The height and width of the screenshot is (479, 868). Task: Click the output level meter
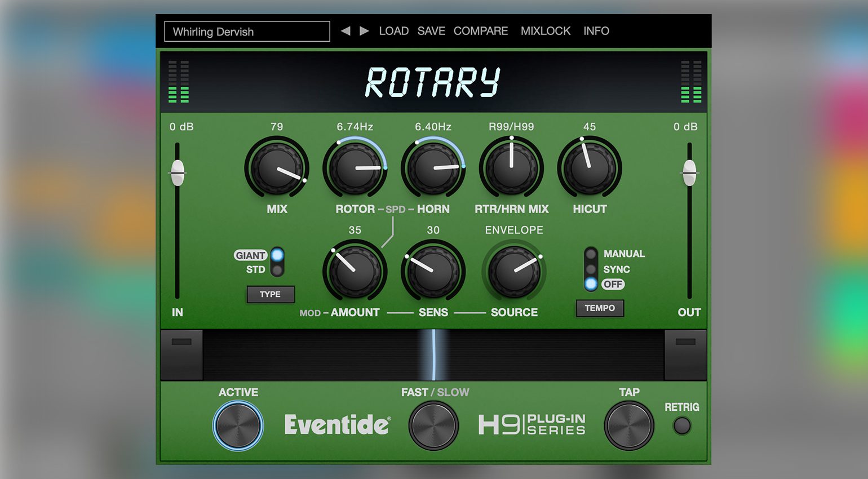tap(691, 82)
